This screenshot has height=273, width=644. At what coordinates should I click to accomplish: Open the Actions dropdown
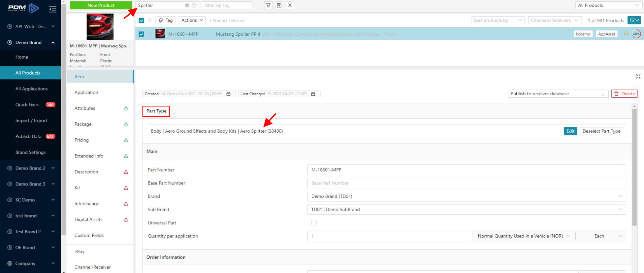[x=192, y=20]
